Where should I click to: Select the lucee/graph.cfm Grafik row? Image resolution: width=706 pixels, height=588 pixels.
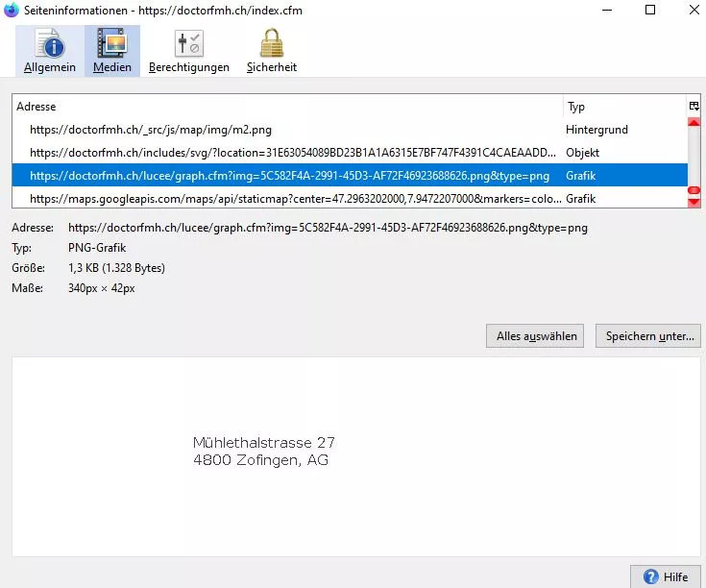pos(350,176)
